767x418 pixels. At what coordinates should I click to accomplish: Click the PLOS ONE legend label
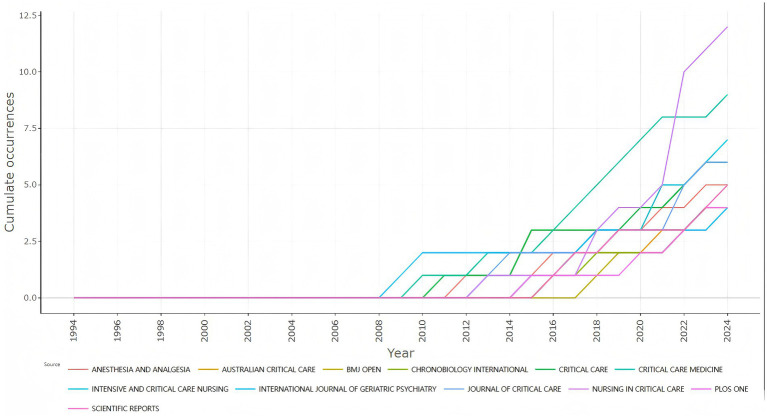click(x=731, y=389)
